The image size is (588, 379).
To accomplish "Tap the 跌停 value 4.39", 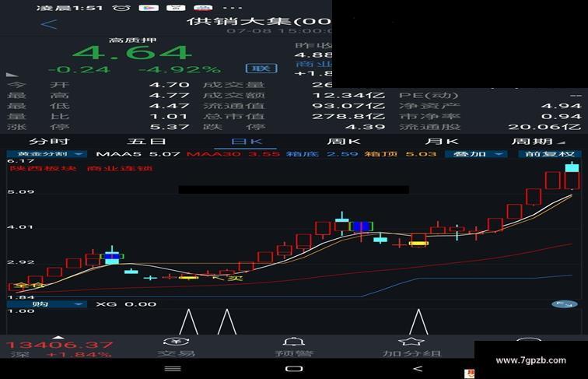I will point(365,127).
